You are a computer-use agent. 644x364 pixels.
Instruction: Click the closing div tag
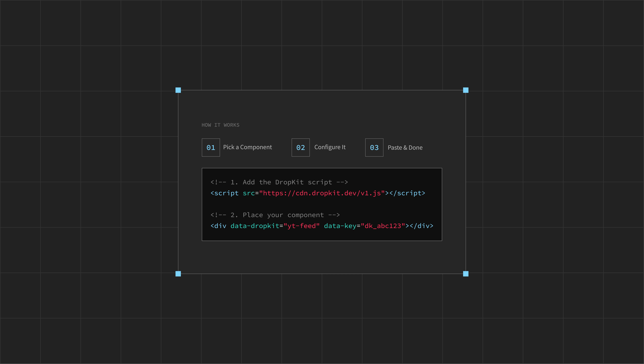point(421,226)
